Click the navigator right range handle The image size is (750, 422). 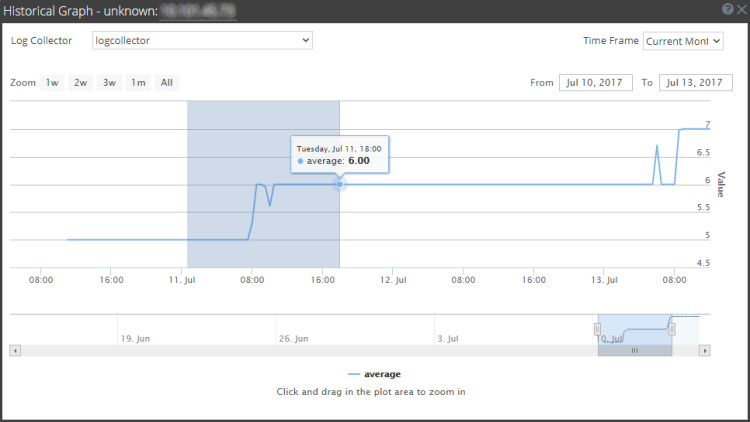coord(672,329)
